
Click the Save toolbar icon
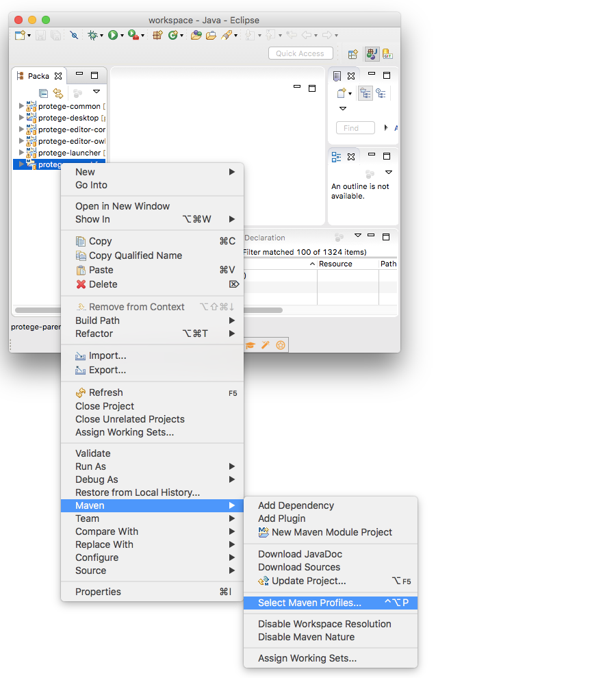(40, 35)
